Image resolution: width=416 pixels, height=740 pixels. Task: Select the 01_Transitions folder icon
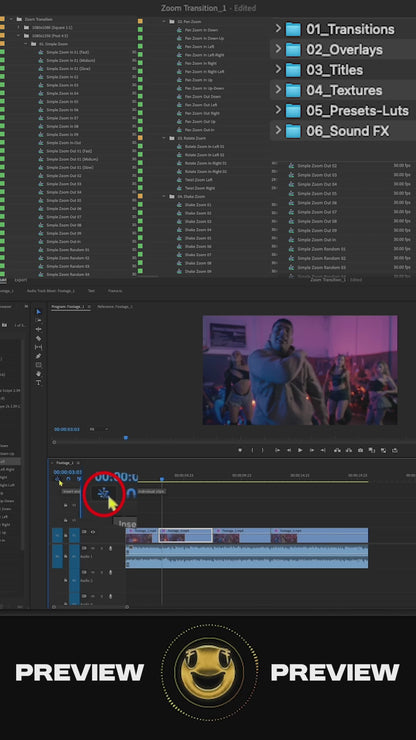pos(293,29)
